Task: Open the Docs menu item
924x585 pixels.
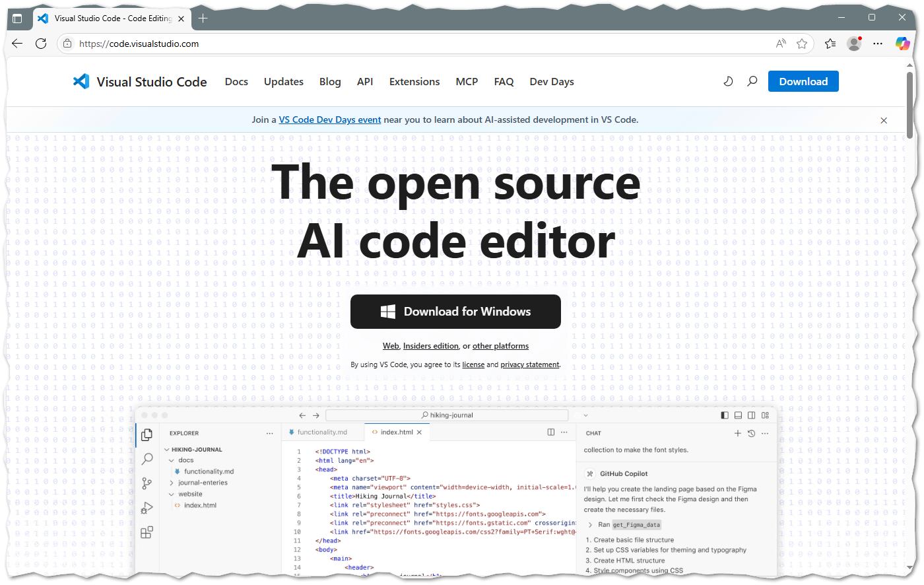Action: click(x=236, y=81)
